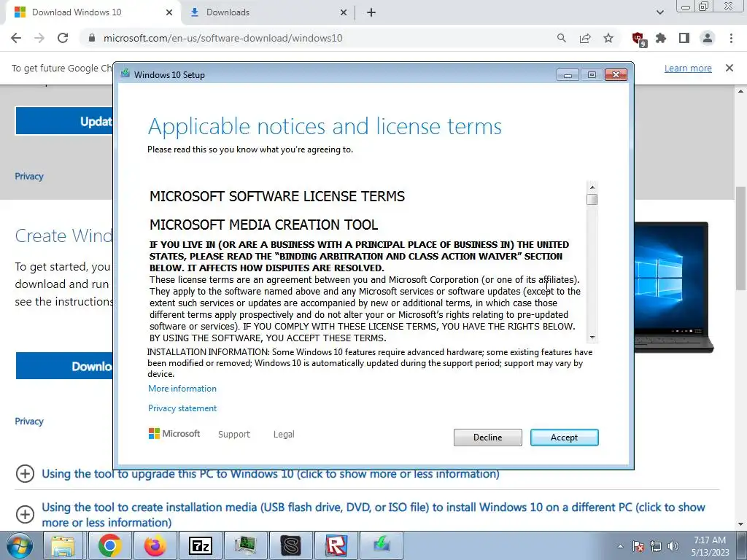Image resolution: width=747 pixels, height=560 pixels.
Task: Click the license text scrollbar thumb
Action: [x=592, y=199]
